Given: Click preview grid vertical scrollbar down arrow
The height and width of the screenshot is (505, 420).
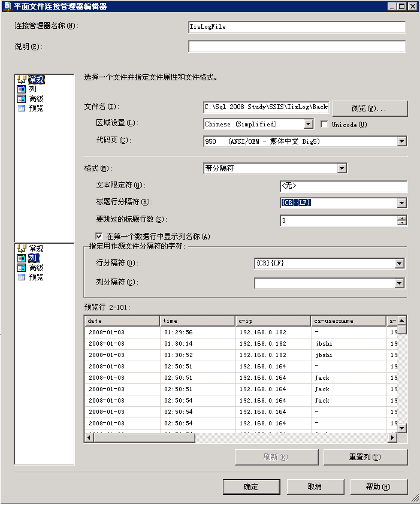Looking at the screenshot, I should [x=401, y=428].
